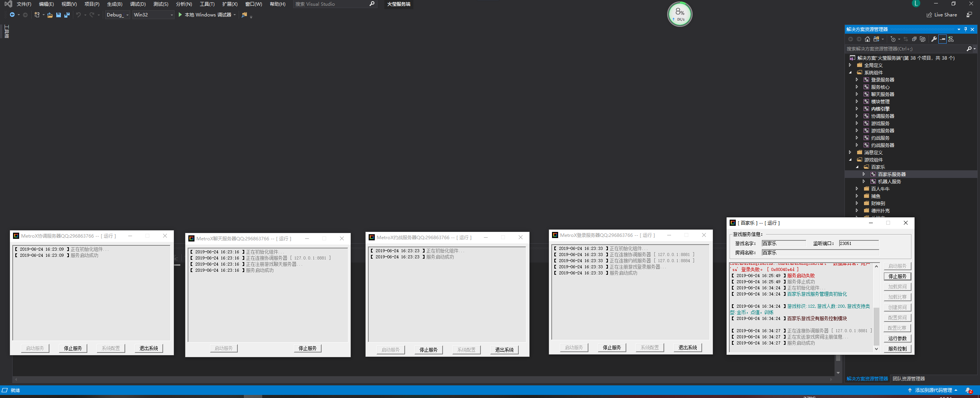Click 添加到源代码管理 in status bar
The height and width of the screenshot is (398, 980).
933,390
